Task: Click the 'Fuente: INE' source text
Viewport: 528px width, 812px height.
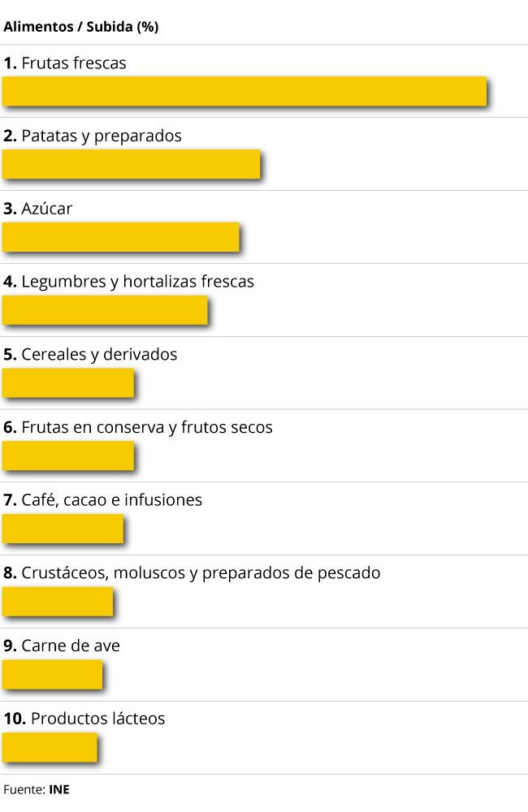Action: pos(37,789)
